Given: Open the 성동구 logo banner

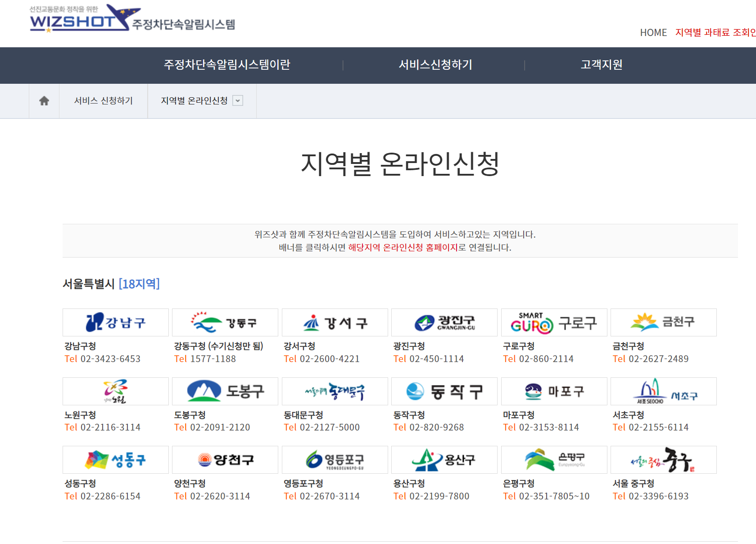Looking at the screenshot, I should (116, 460).
